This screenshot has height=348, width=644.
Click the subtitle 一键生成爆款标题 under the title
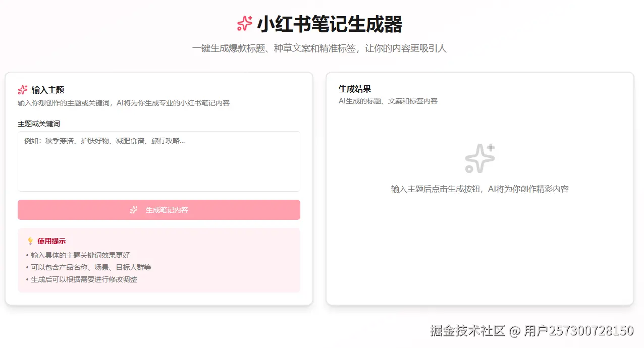tap(319, 48)
